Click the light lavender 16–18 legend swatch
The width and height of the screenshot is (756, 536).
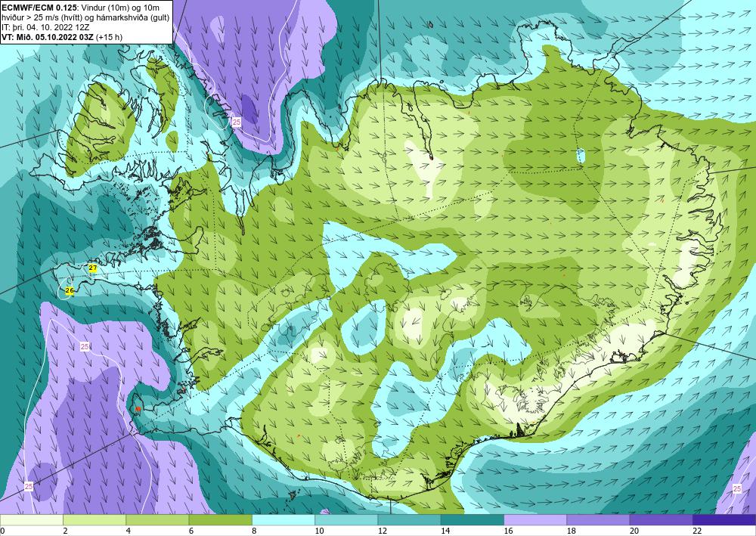click(535, 519)
